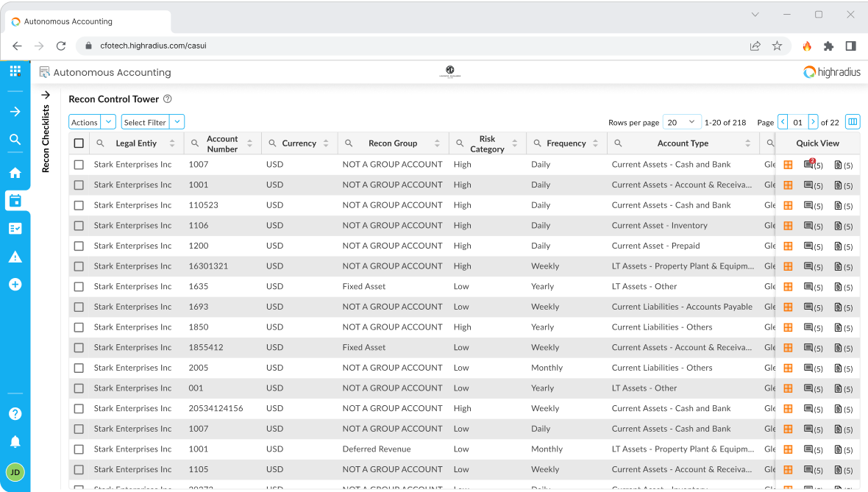The width and height of the screenshot is (868, 492).
Task: Tick the select-all checkbox in table header
Action: (x=79, y=143)
